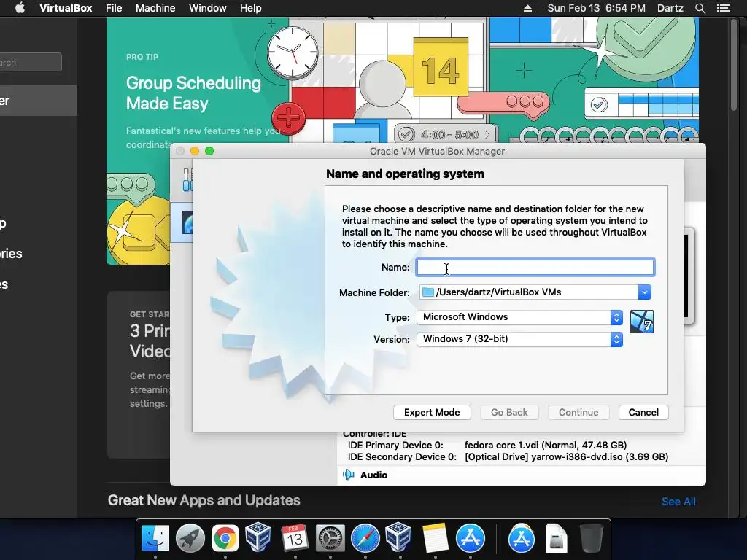Open the Notification Center list icon
747x560 pixels.
pyautogui.click(x=724, y=8)
